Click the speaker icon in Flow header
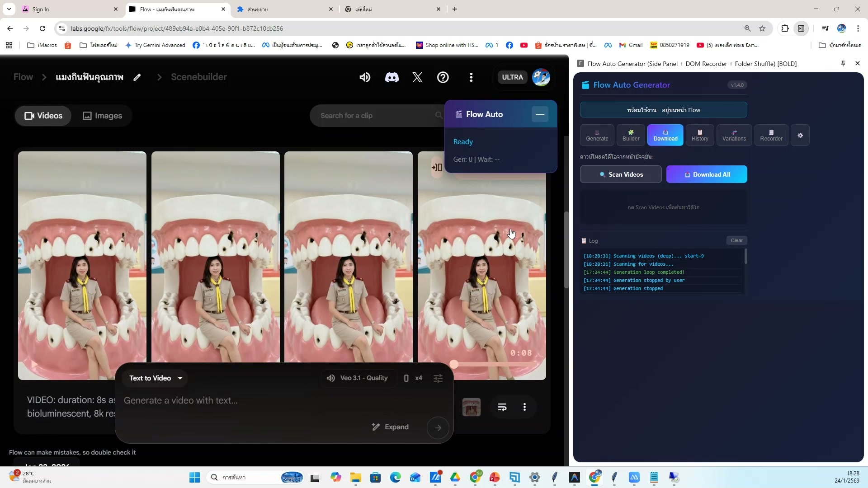Viewport: 868px width, 488px height. coord(365,77)
